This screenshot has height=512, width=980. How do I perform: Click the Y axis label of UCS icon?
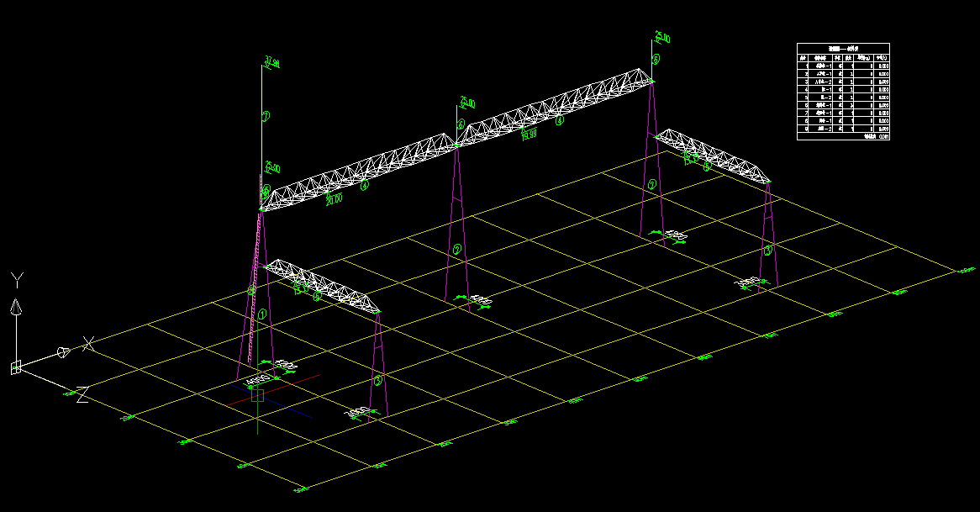click(17, 280)
